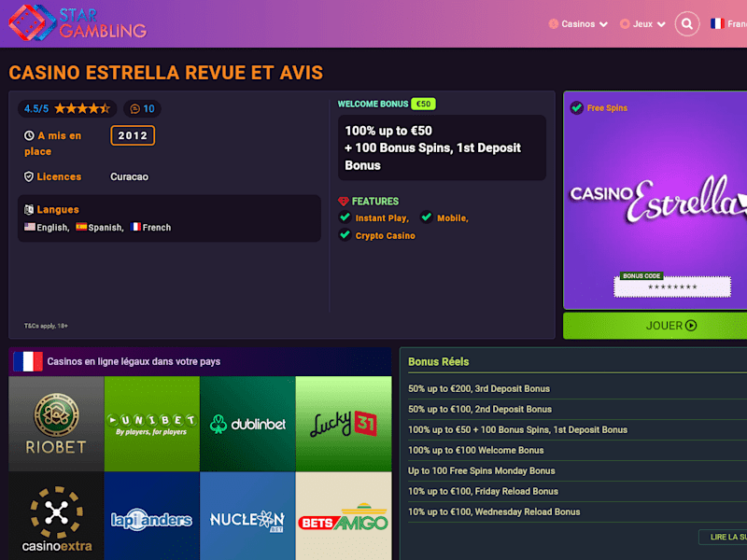Open the Bets Amigo casino tile
Image resolution: width=747 pixels, height=560 pixels.
pyautogui.click(x=344, y=516)
